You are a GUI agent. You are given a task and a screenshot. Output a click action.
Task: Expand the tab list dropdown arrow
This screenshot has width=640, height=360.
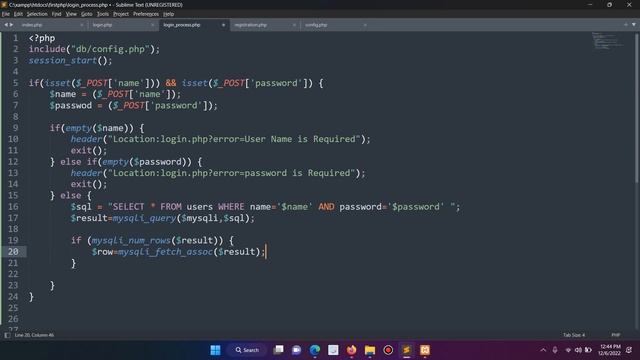coord(633,25)
